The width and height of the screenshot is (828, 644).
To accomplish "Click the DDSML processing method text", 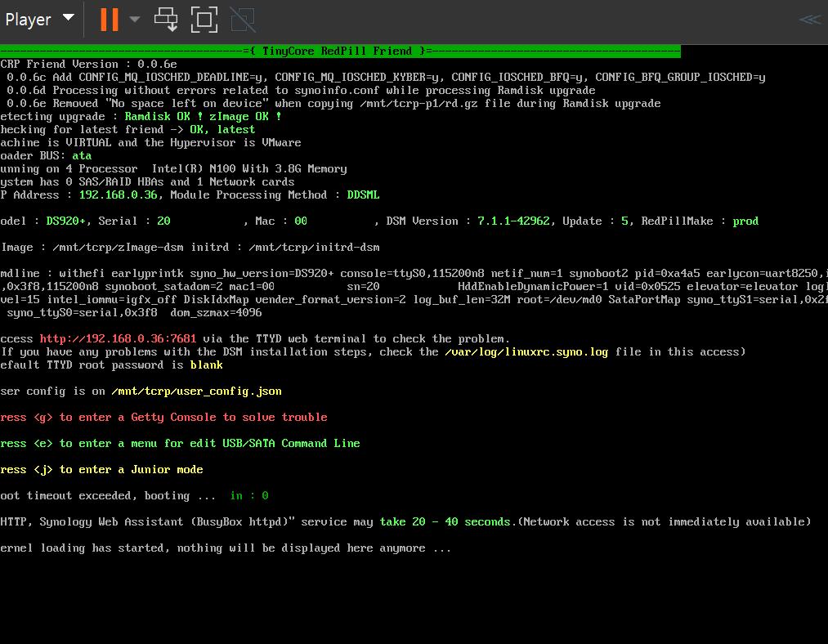I will coord(363,195).
